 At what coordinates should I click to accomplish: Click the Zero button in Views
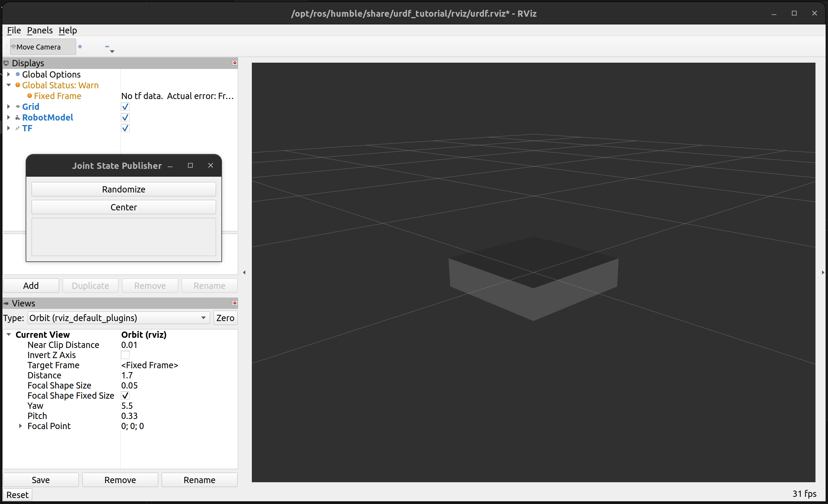[x=225, y=318]
